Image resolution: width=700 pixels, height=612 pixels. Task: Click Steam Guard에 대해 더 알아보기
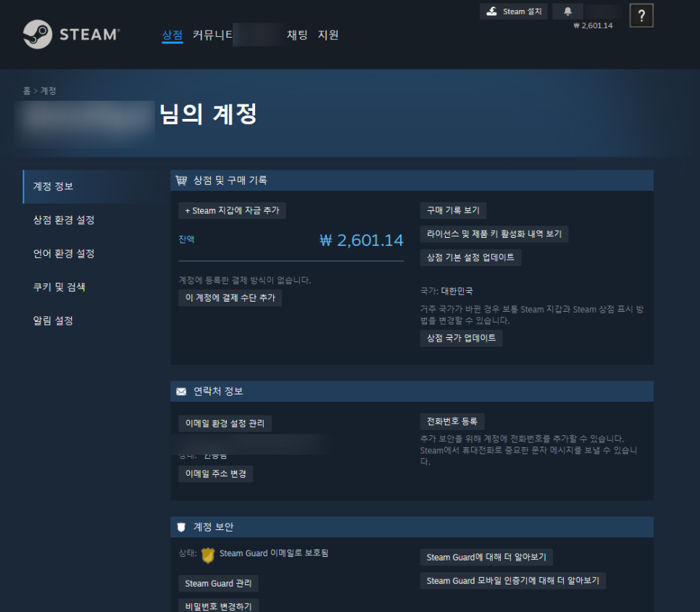click(487, 557)
